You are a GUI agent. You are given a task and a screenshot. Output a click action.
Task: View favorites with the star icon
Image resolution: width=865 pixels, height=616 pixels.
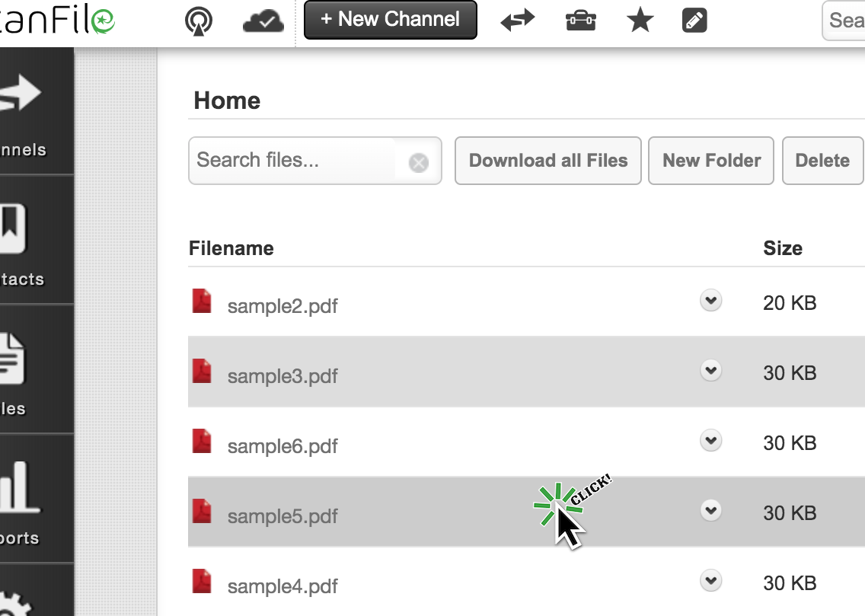point(640,20)
